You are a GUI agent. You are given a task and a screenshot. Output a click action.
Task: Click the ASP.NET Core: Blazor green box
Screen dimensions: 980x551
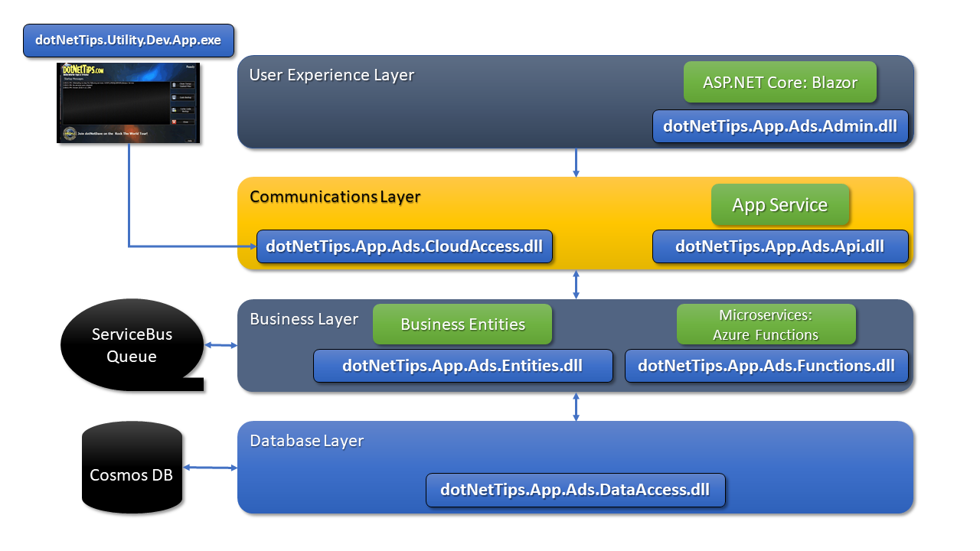(779, 82)
